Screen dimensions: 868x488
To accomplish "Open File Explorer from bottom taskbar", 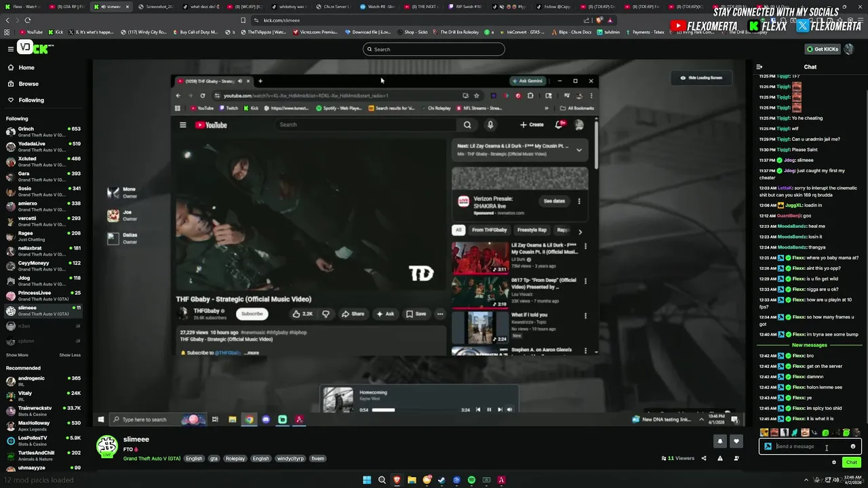I will pyautogui.click(x=412, y=480).
